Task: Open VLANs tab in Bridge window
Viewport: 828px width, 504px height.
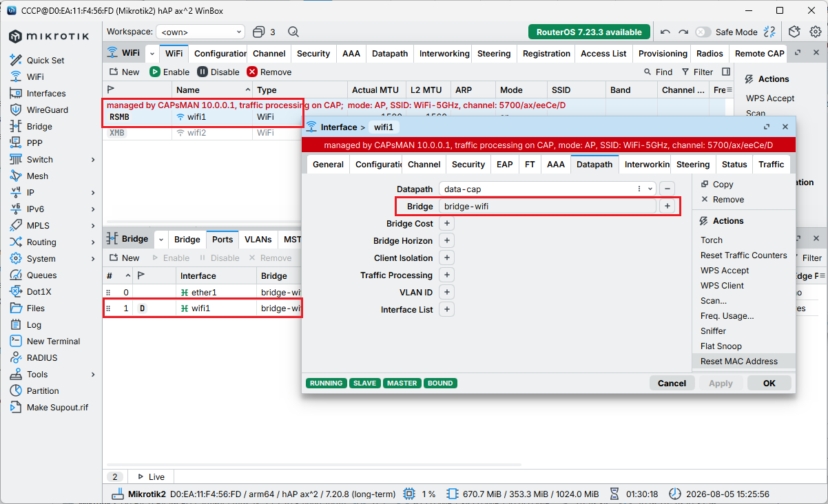Action: (258, 239)
